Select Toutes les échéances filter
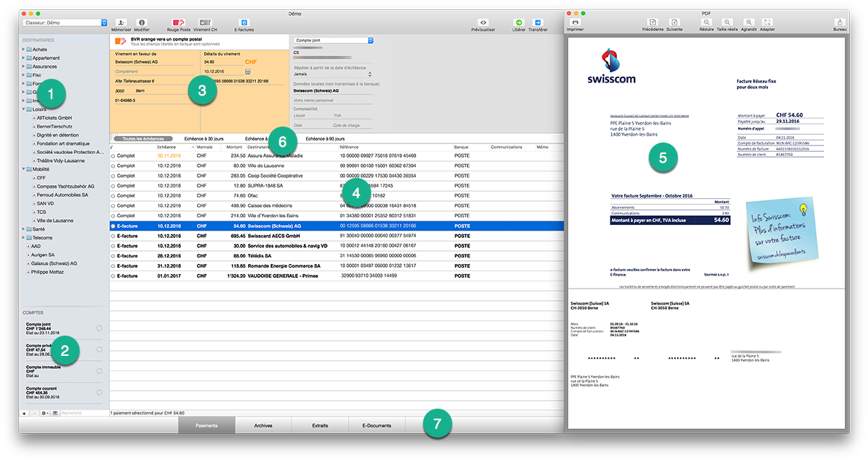 tap(142, 138)
